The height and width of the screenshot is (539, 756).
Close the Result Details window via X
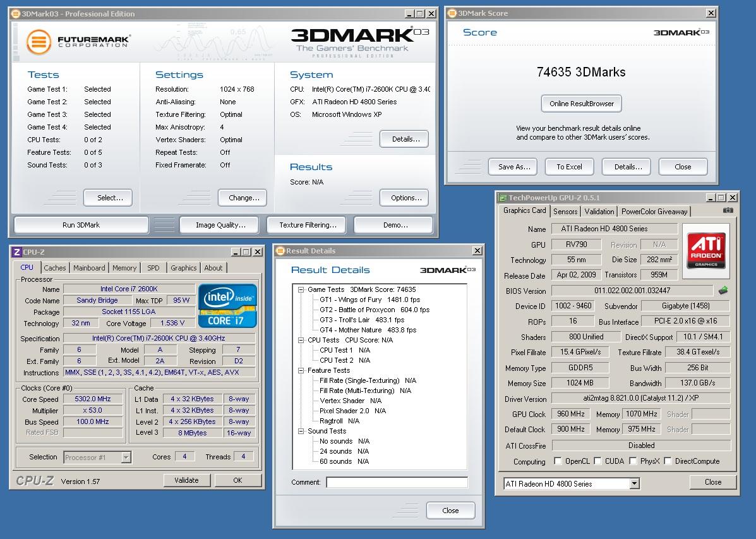tap(477, 250)
